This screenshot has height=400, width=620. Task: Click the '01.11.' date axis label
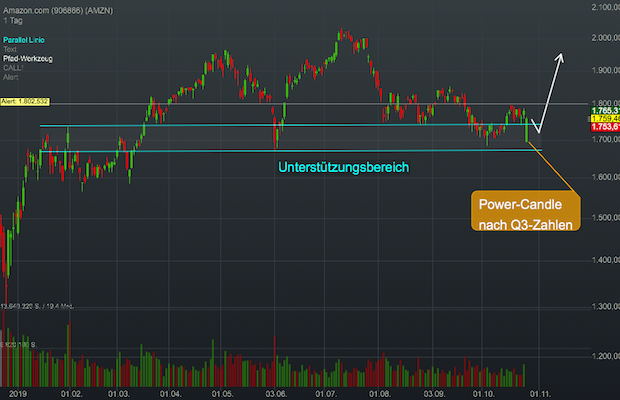[541, 394]
